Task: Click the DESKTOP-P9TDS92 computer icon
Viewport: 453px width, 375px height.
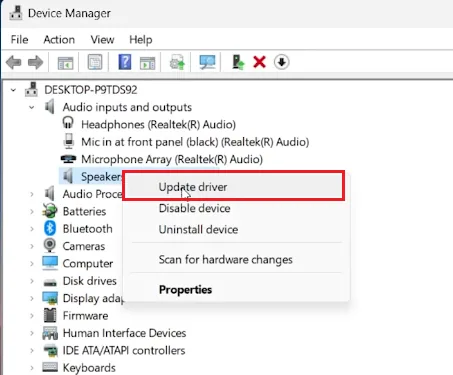Action: (32, 89)
